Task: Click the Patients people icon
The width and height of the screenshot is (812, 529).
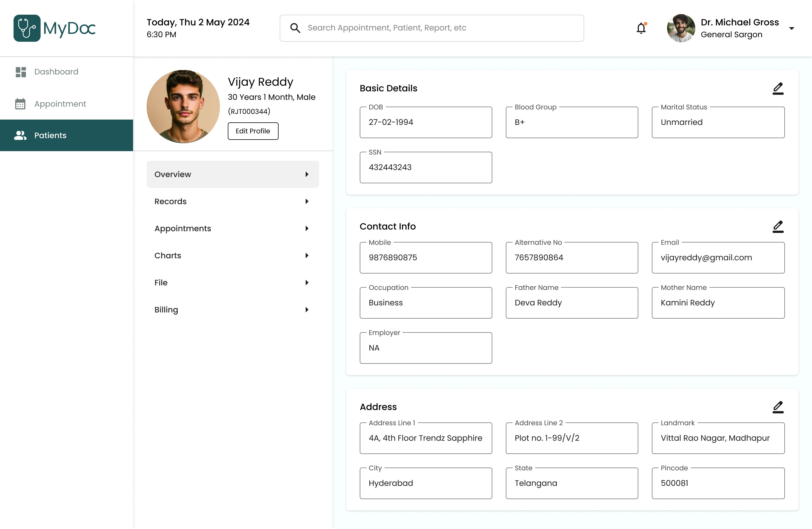Action: click(20, 135)
